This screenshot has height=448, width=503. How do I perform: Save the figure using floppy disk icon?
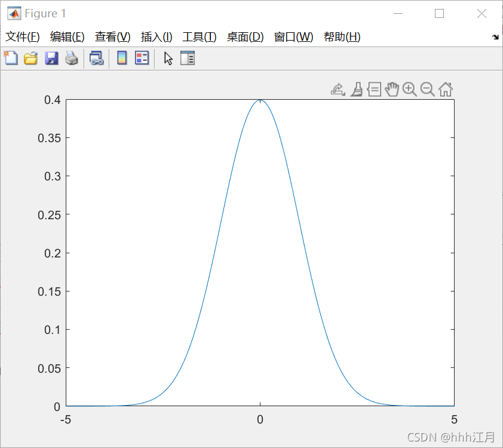(x=51, y=59)
